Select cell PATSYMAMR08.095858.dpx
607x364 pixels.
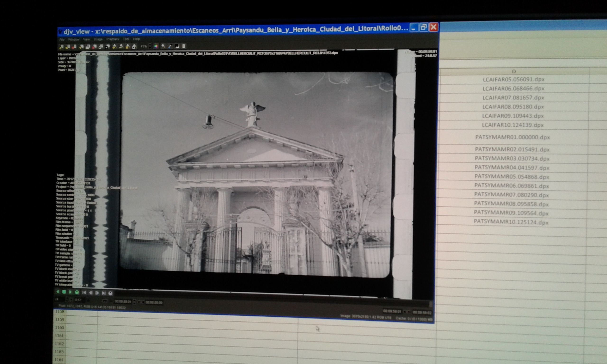tap(511, 204)
